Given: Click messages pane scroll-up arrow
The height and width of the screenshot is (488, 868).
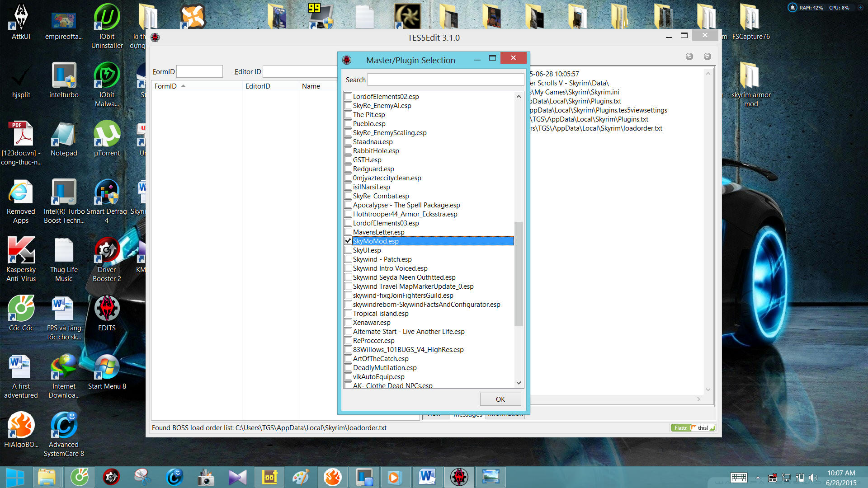Looking at the screenshot, I should 708,73.
